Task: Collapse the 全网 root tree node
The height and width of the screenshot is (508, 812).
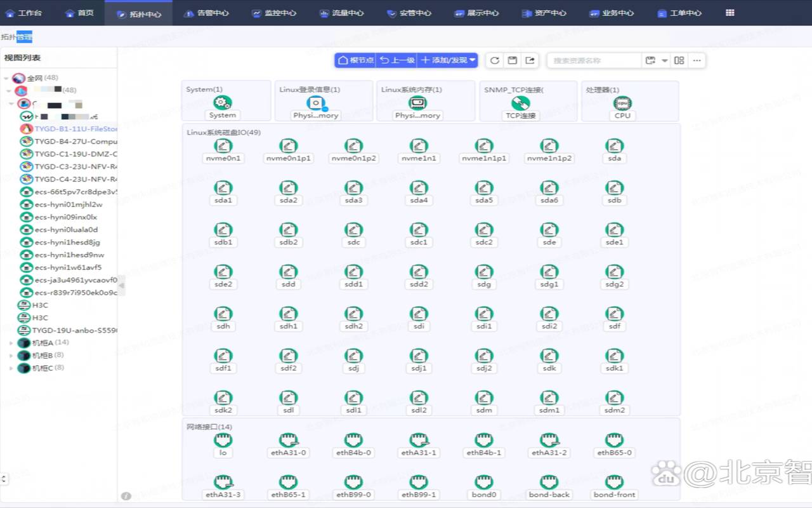Action: click(6, 79)
